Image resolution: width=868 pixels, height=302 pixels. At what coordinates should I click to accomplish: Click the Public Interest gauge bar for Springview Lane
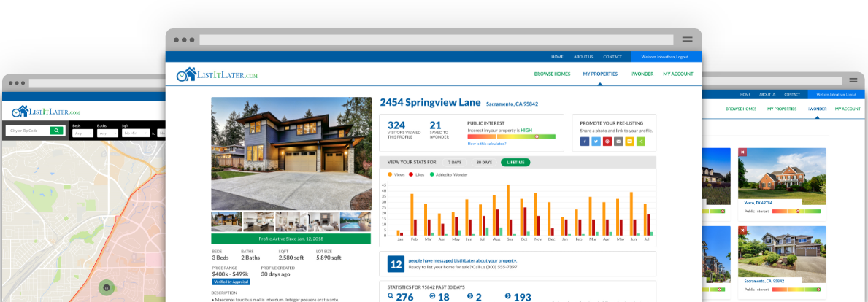[x=511, y=136]
